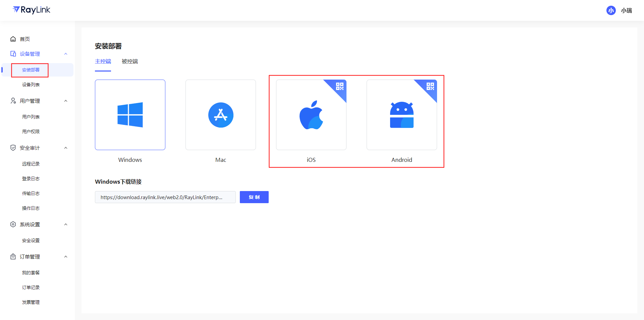Open the 小瑞 user avatar
This screenshot has height=320, width=644.
[x=611, y=10]
